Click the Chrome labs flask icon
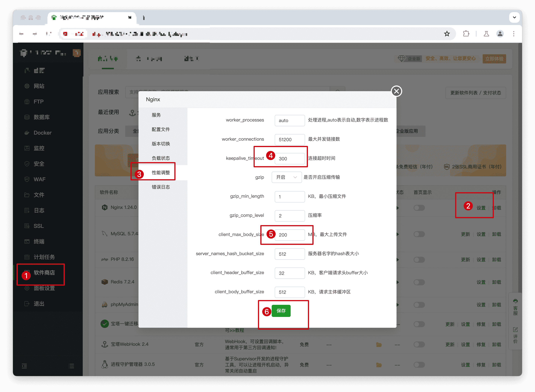This screenshot has height=392, width=535. coord(486,34)
